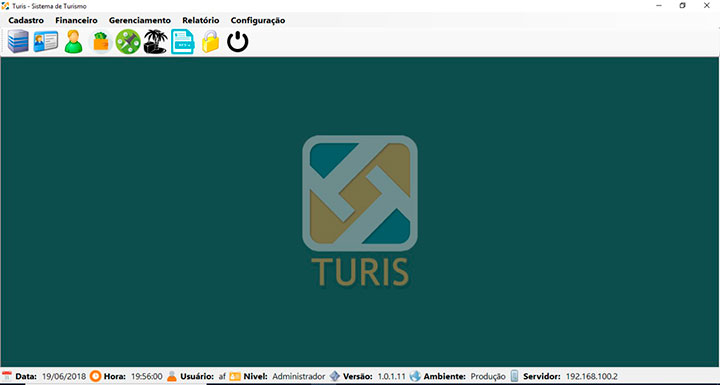The height and width of the screenshot is (385, 720).
Task: Close the Turis window
Action: click(x=707, y=6)
